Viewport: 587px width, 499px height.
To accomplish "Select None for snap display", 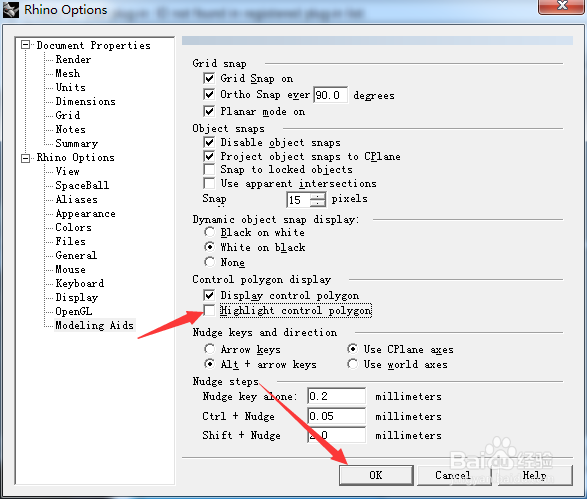I will (x=210, y=262).
